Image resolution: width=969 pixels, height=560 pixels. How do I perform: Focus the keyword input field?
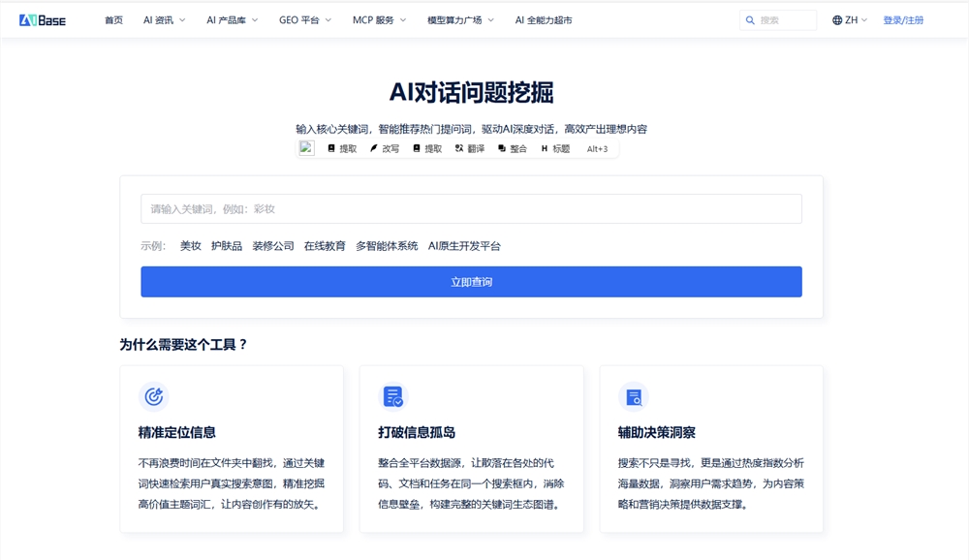point(472,209)
